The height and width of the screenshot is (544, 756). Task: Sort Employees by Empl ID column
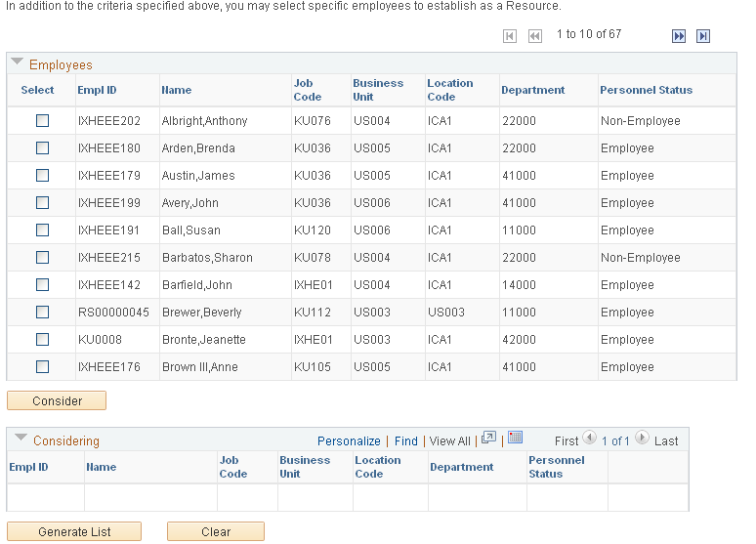[x=97, y=90]
